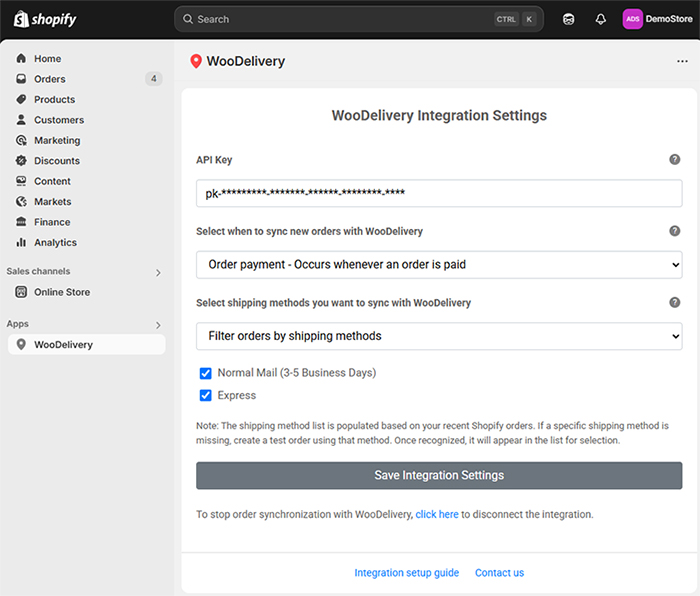
Task: Click the Markets globe icon
Action: pos(21,202)
